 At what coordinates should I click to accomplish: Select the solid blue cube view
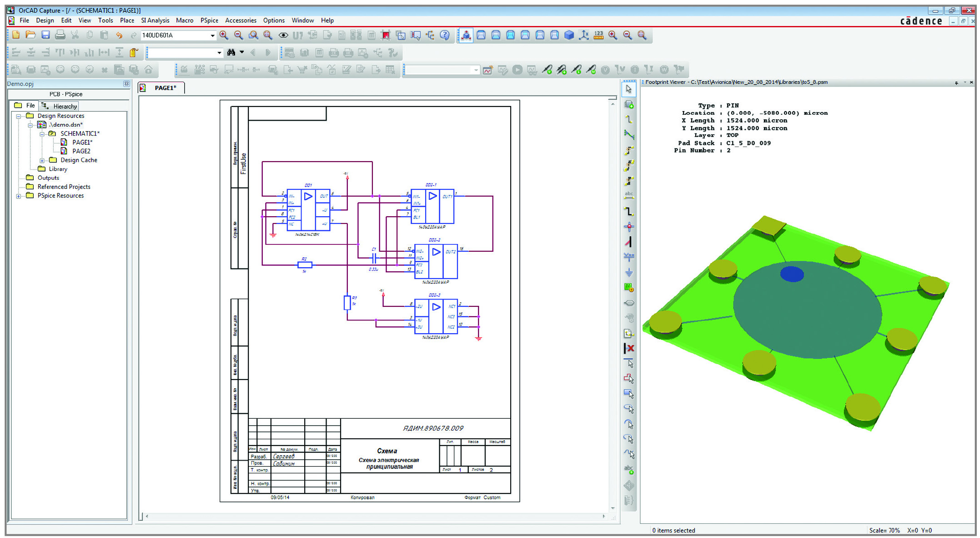[569, 35]
